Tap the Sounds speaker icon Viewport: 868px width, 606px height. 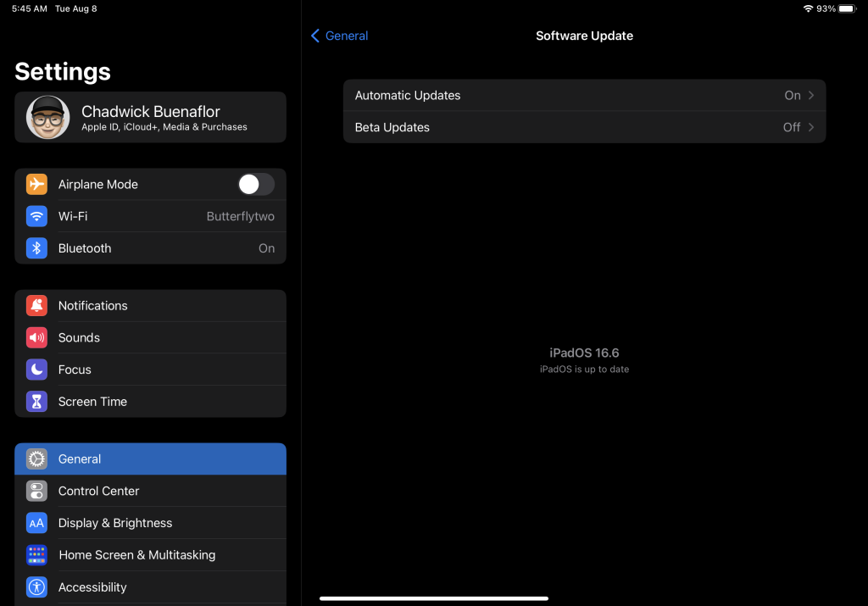click(x=36, y=337)
